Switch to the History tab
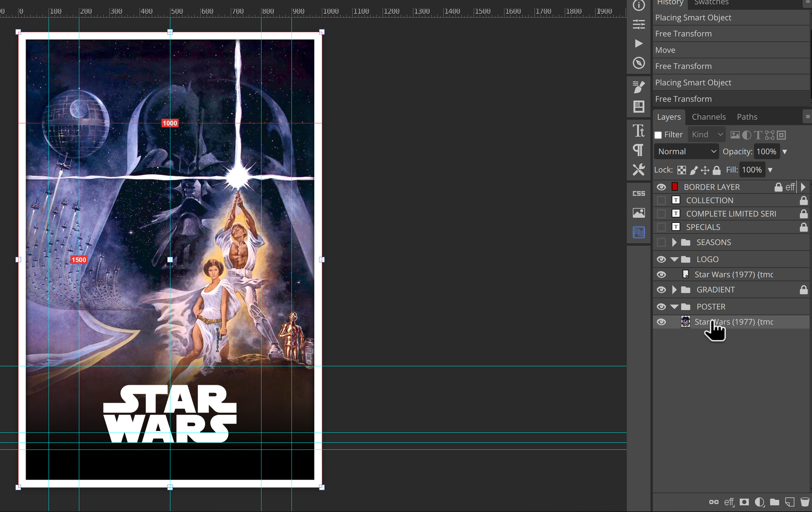The image size is (812, 512). coord(670,3)
